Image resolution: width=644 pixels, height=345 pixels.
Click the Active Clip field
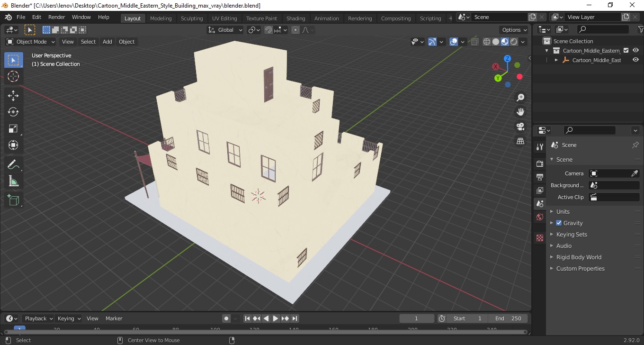coord(614,197)
